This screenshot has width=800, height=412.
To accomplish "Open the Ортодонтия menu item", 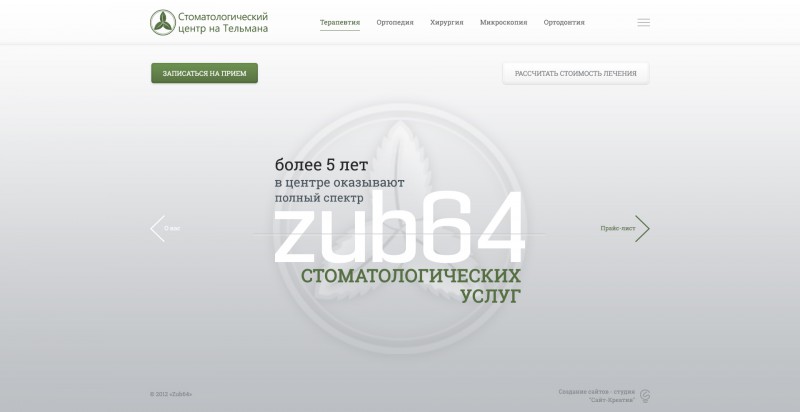I will click(x=564, y=22).
